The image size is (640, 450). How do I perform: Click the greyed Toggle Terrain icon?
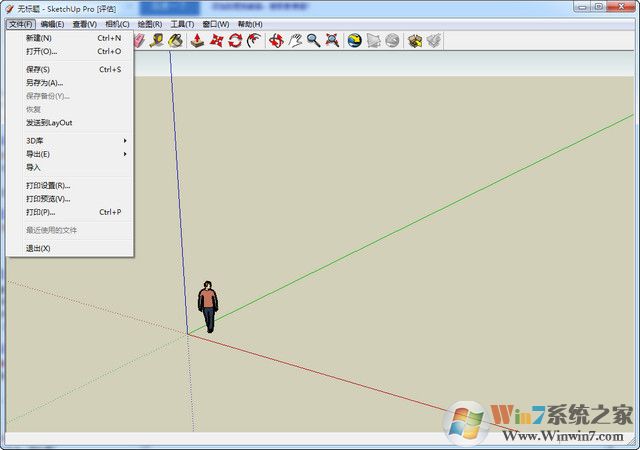point(373,40)
